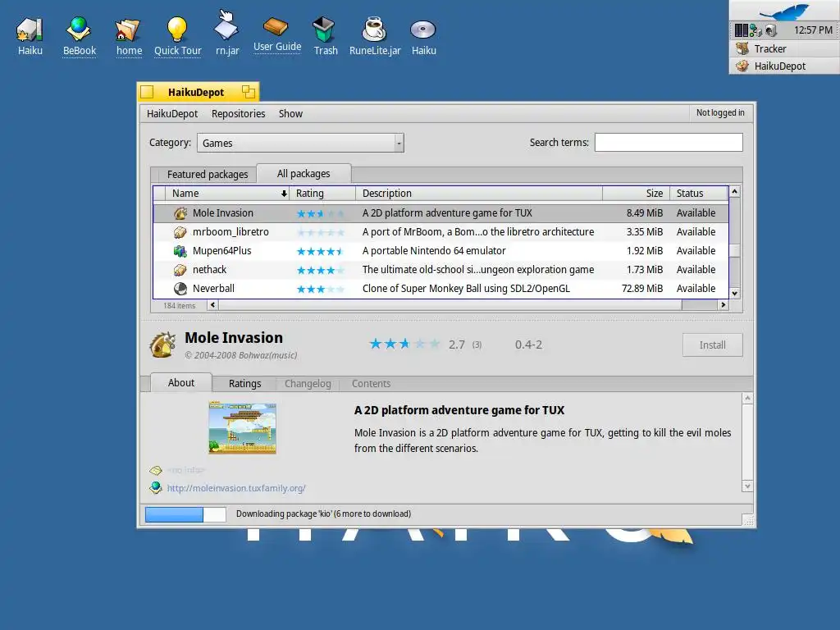Click the Not logged in button
The width and height of the screenshot is (840, 630).
pos(720,112)
